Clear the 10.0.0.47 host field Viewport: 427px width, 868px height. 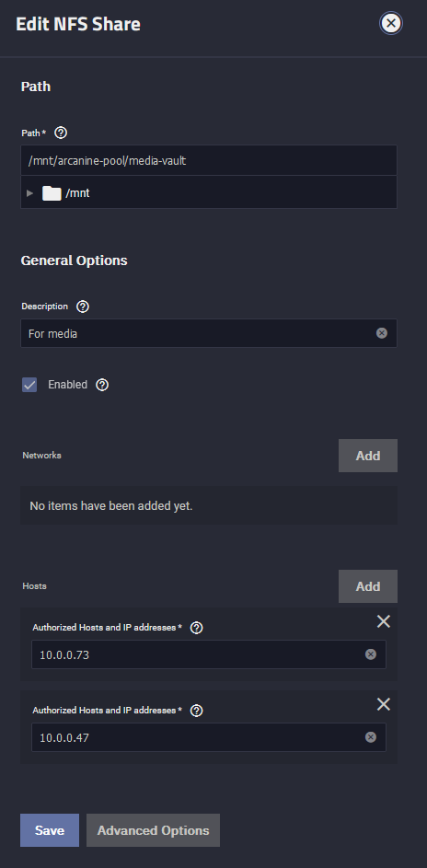371,737
